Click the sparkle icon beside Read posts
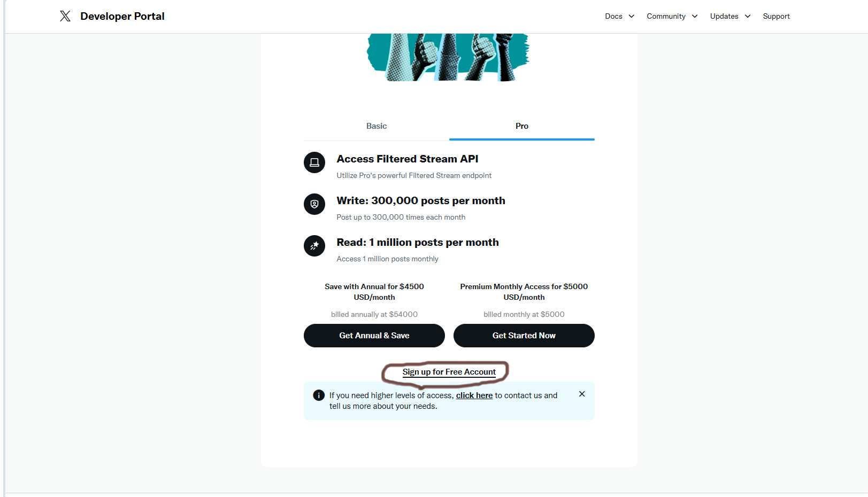868x497 pixels. 314,246
